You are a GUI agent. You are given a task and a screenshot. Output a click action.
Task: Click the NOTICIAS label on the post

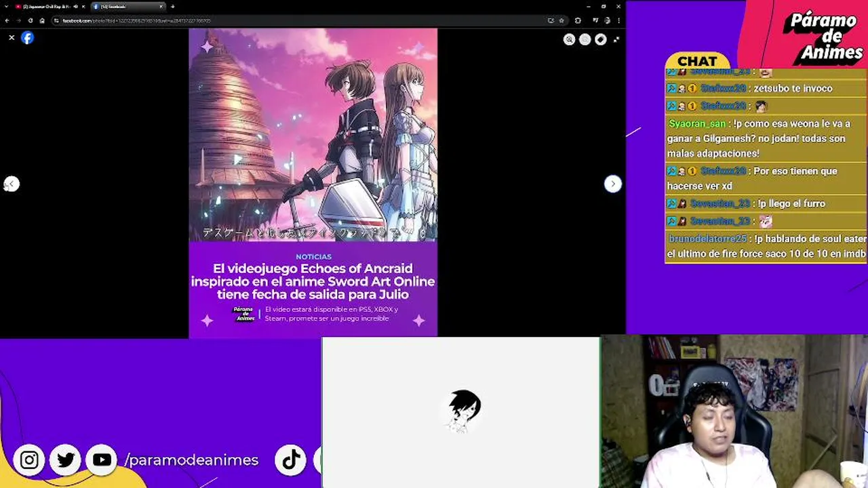click(x=313, y=257)
